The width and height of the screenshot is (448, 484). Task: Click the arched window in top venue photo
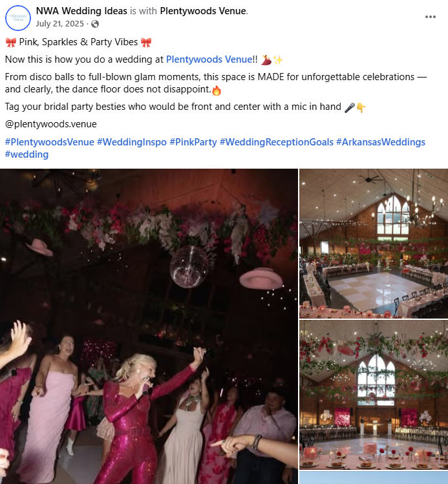click(393, 218)
